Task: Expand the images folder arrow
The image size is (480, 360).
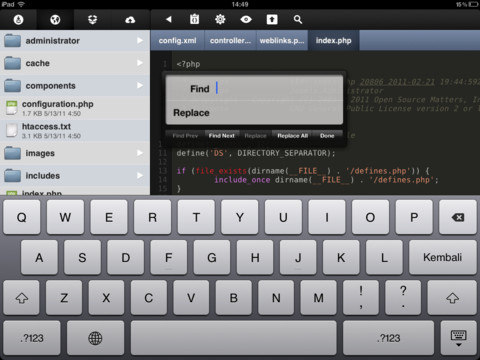Action: 140,153
